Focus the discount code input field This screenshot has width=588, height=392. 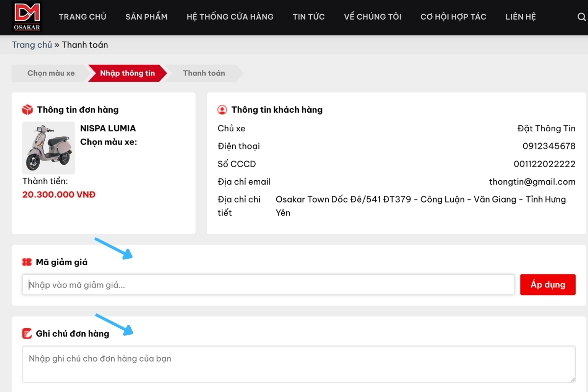268,285
